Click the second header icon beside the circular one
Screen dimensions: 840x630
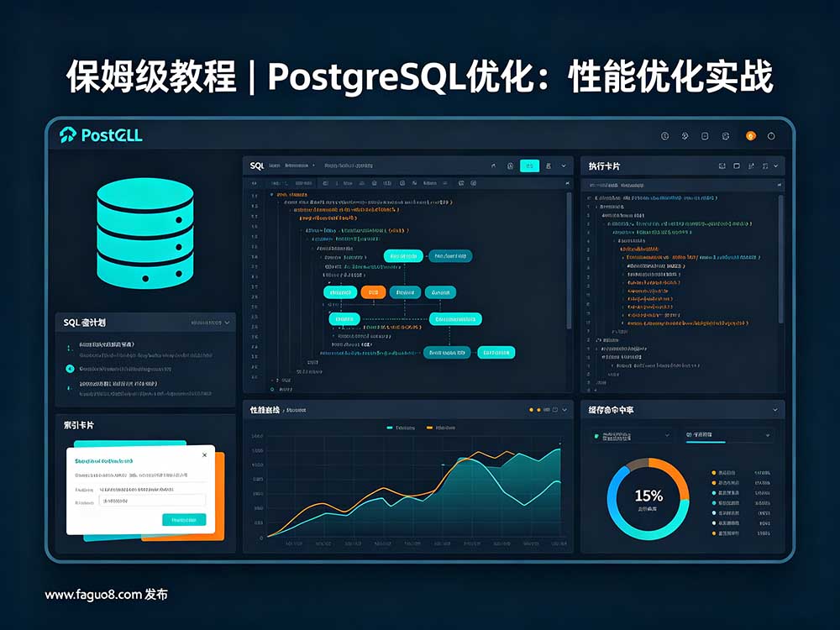click(x=685, y=136)
